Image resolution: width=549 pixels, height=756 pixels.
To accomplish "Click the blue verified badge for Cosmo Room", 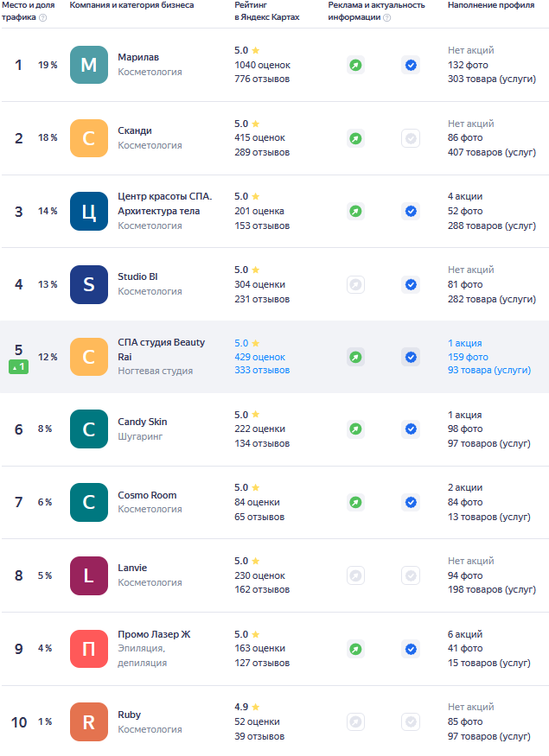I will [411, 502].
